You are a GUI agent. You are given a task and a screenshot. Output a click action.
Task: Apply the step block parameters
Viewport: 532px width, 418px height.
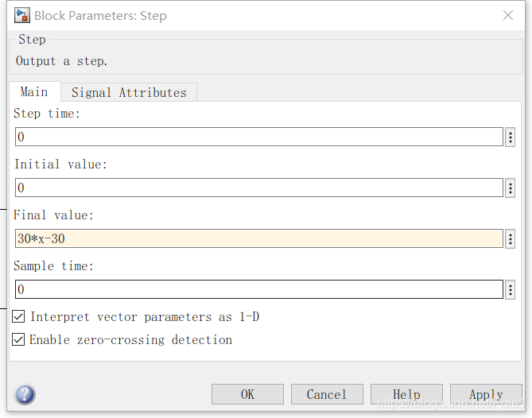pyautogui.click(x=486, y=394)
